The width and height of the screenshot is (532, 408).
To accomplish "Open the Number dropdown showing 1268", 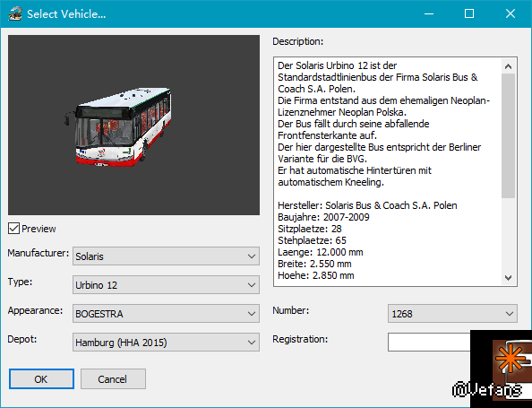I will click(x=452, y=314).
